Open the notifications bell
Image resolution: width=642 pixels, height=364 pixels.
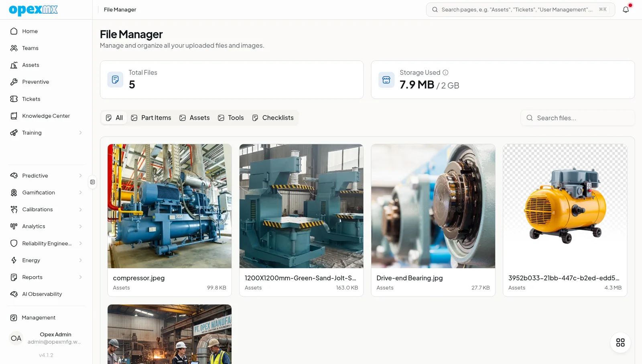pyautogui.click(x=626, y=10)
